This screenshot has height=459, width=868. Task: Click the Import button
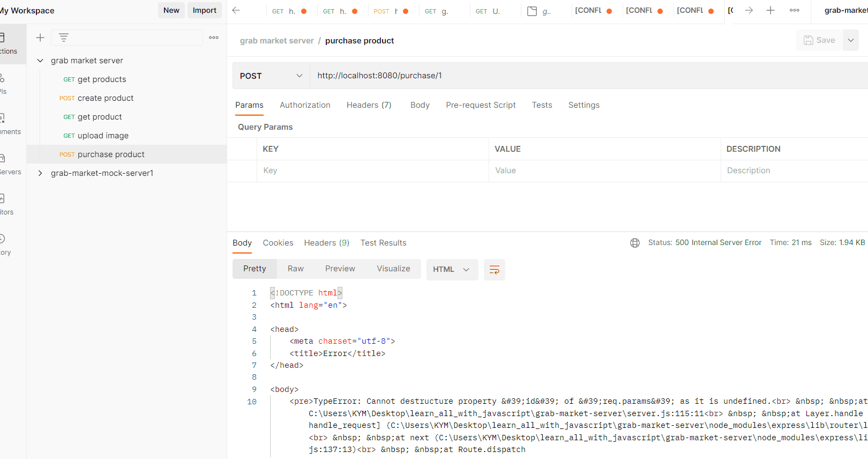204,10
